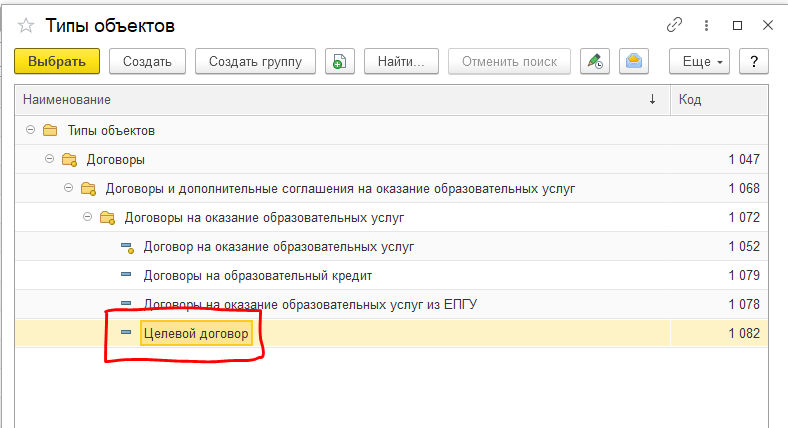The height and width of the screenshot is (428, 788).
Task: Open help with the question mark button
Action: [x=753, y=61]
